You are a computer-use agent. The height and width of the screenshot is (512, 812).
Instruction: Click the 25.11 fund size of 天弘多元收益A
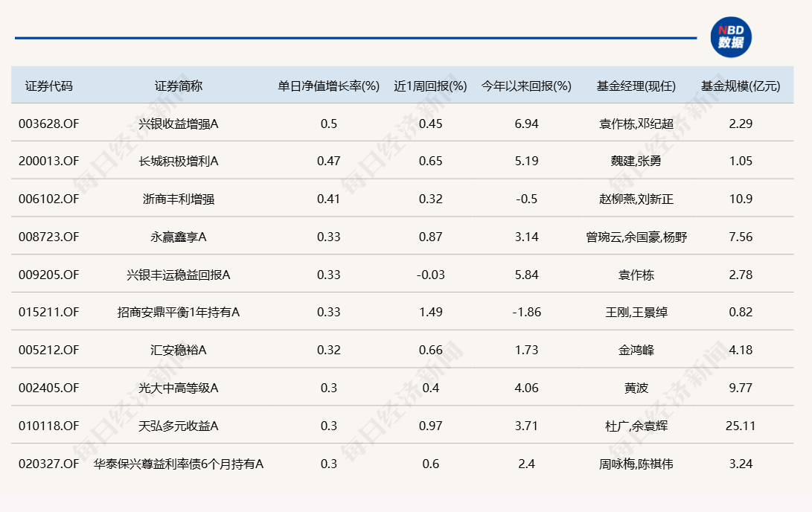pos(741,426)
